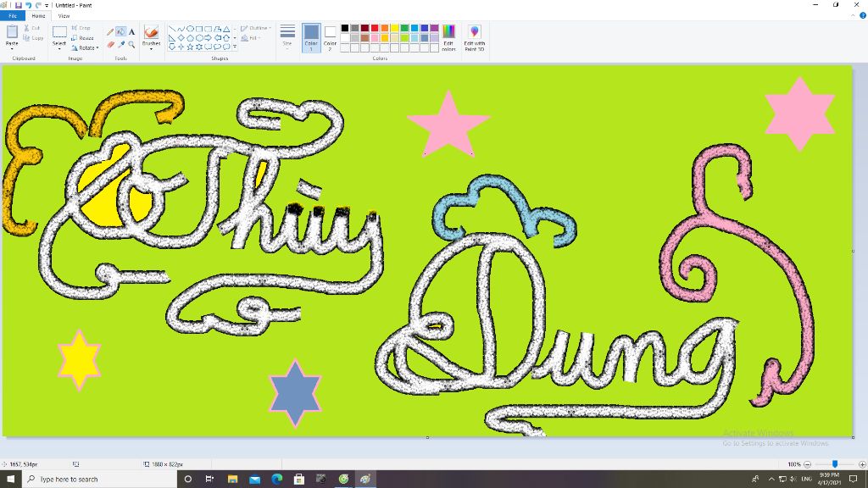Open the Brushes dropdown
This screenshot has width=868, height=488.
tap(151, 48)
